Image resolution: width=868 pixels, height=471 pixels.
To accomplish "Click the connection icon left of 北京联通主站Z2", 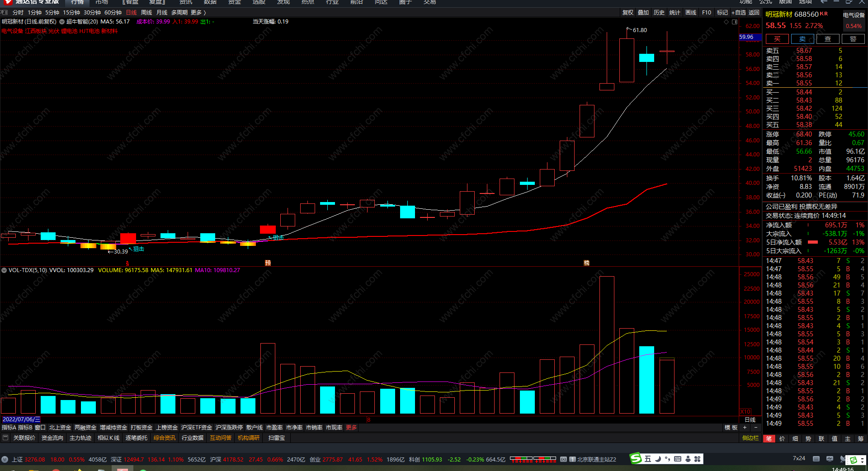I will [x=563, y=459].
